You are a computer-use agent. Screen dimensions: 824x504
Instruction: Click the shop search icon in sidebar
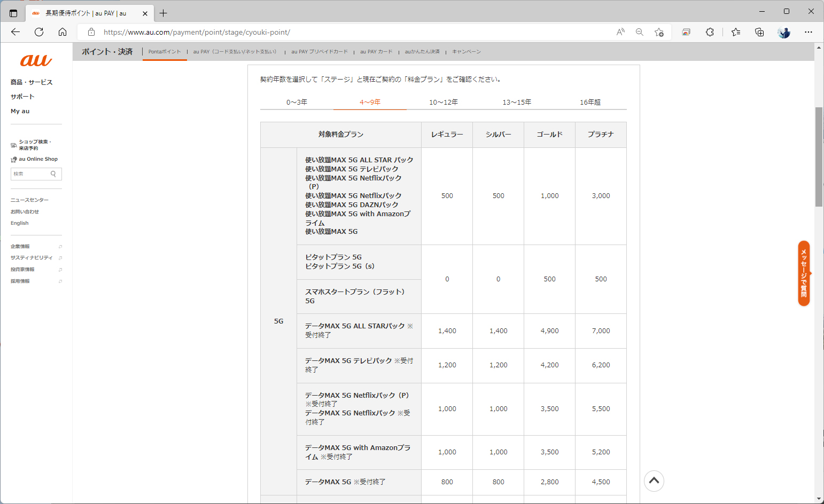(14, 145)
